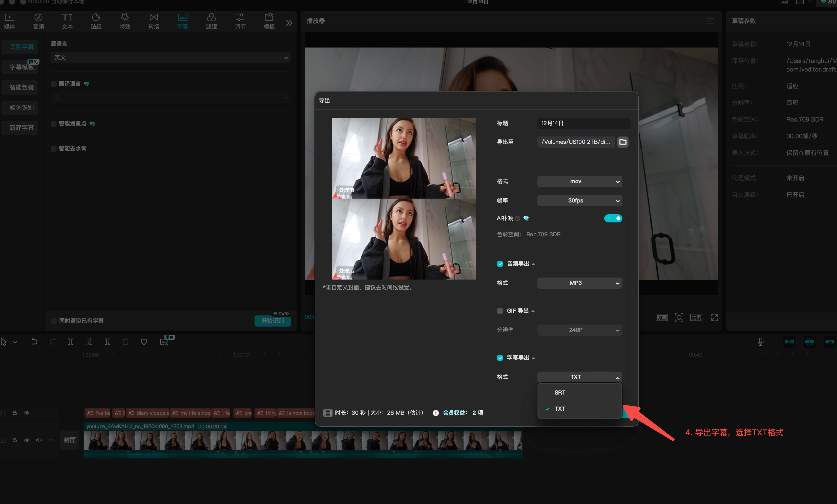Switch to the 歌词识别 sidebar tab
Viewport: 837px width, 504px height.
22,108
